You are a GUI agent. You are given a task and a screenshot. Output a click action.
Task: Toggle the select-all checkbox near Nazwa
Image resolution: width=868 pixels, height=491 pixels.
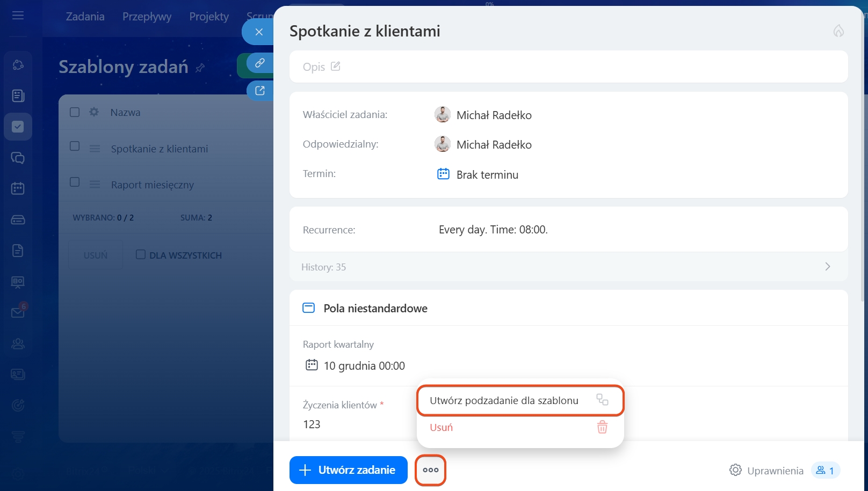(x=75, y=112)
